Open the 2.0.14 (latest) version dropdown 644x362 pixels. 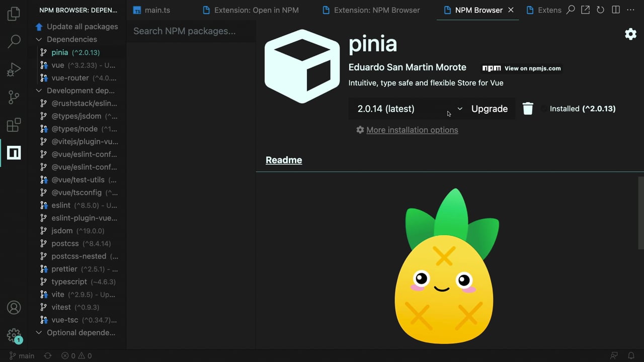408,109
